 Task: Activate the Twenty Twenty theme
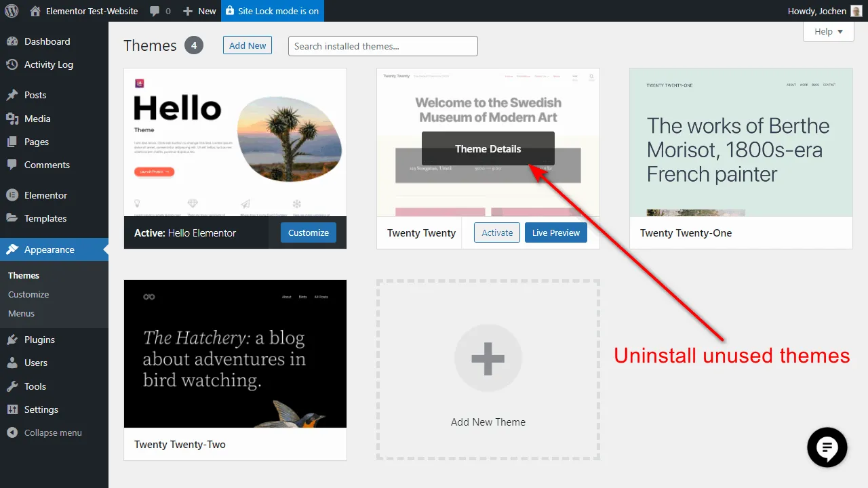pyautogui.click(x=497, y=232)
